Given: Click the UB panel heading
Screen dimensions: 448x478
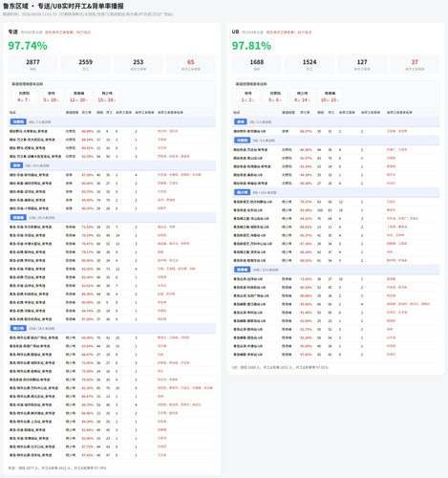Looking at the screenshot, I should (x=235, y=32).
